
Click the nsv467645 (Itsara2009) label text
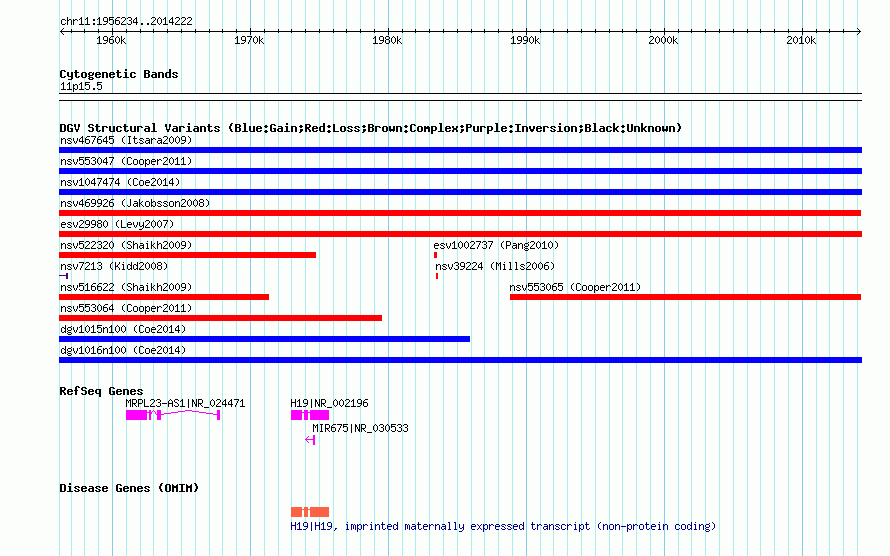tap(126, 140)
